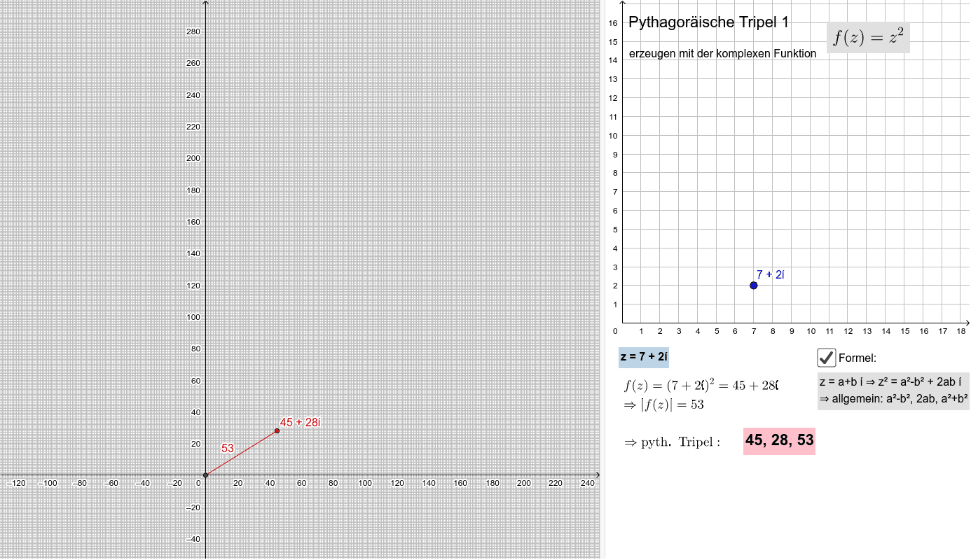Click the f(z) = z² formula box

(x=869, y=37)
